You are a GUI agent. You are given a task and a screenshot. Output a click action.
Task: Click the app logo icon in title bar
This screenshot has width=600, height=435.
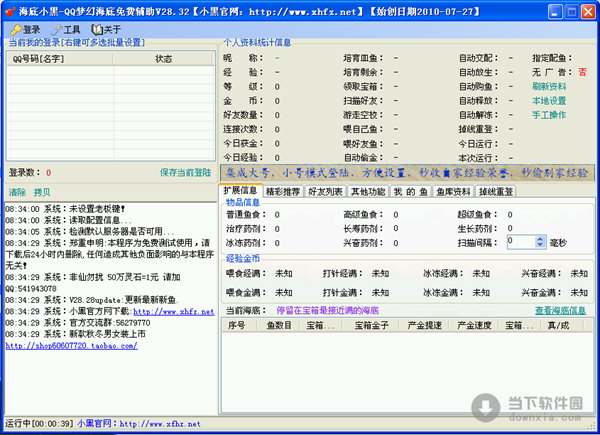(10, 11)
